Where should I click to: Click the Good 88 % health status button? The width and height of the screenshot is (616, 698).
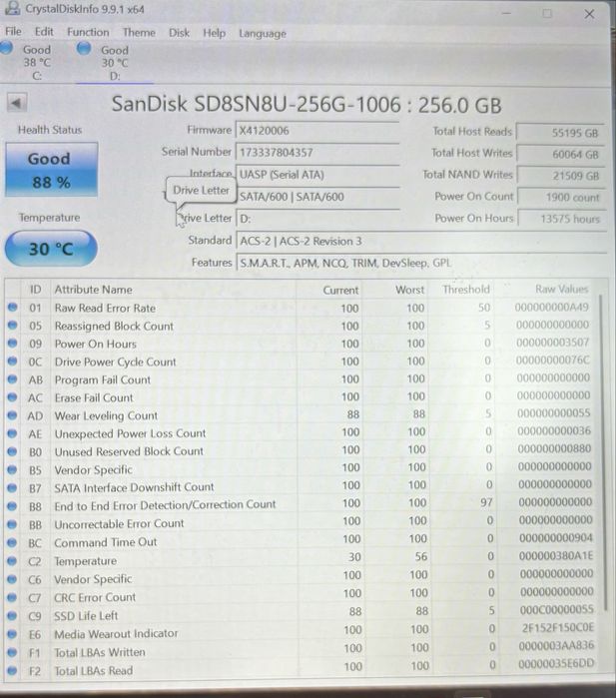point(51,170)
